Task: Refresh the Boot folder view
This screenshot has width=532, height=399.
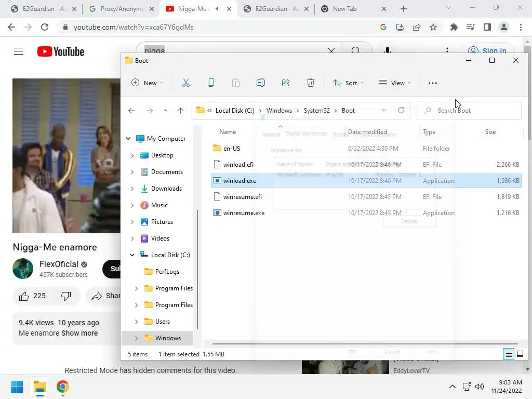Action: [401, 110]
